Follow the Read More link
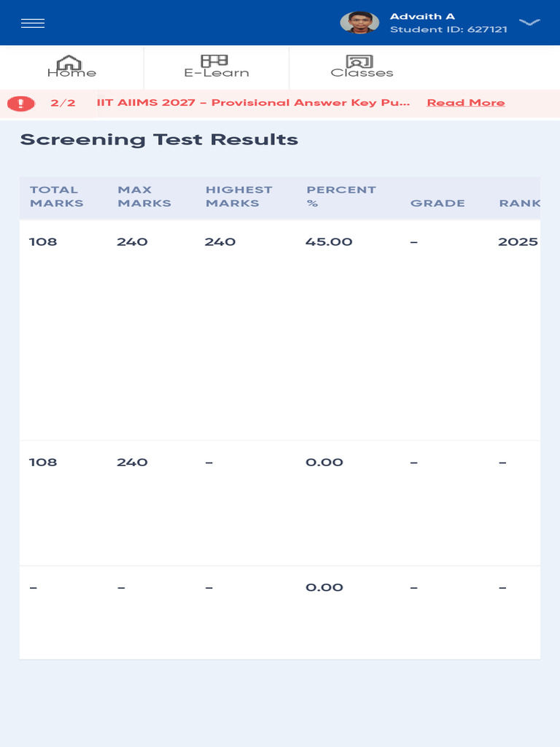This screenshot has height=747, width=560. [x=465, y=103]
